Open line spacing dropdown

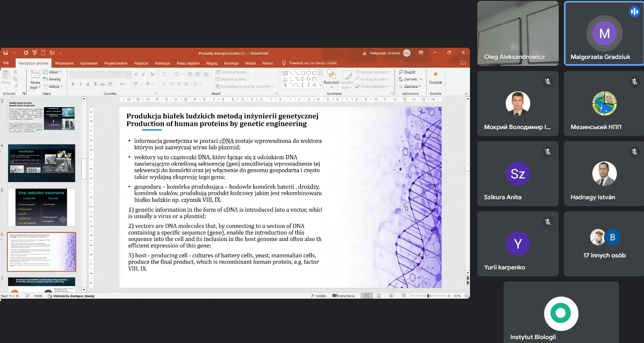coord(208,74)
